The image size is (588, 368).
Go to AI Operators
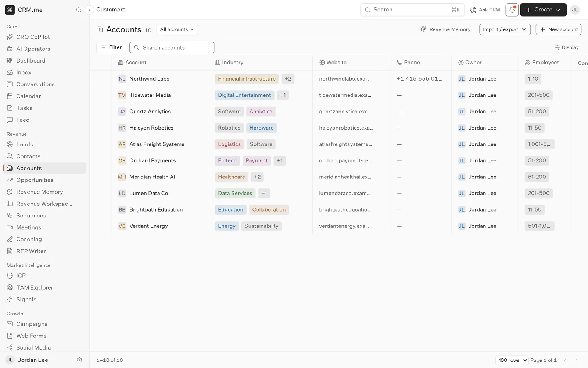(45, 49)
